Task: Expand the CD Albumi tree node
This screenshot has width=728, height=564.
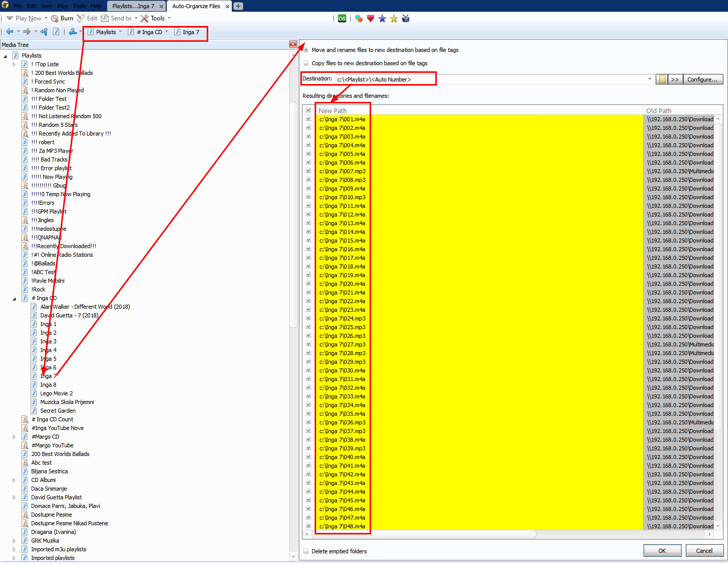Action: pos(14,480)
